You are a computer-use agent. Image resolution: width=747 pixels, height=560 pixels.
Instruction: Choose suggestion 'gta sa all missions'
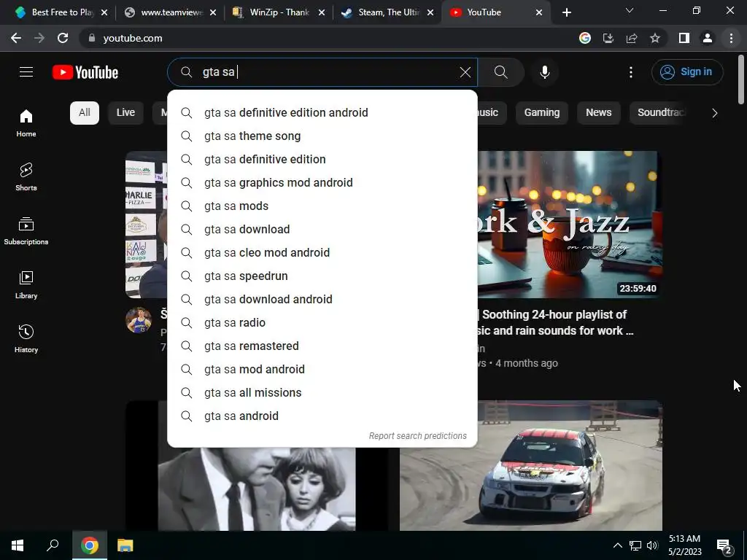[x=322, y=393]
